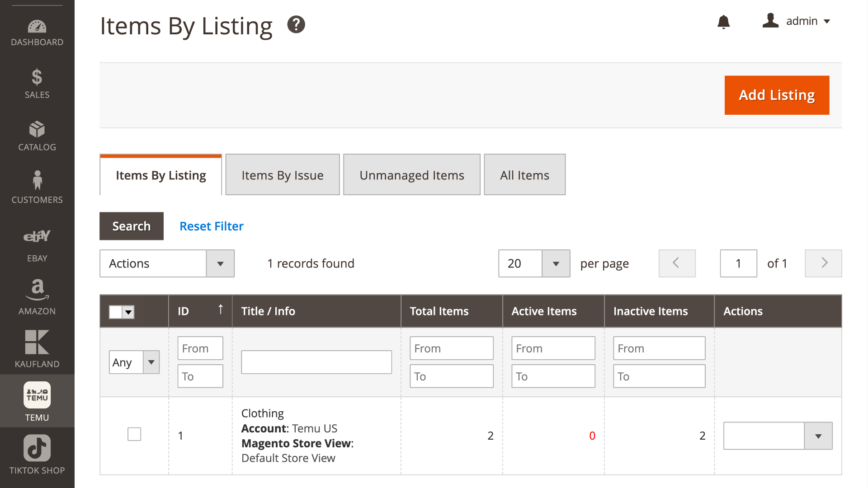Click the Title / Info filter field
868x488 pixels.
click(316, 362)
